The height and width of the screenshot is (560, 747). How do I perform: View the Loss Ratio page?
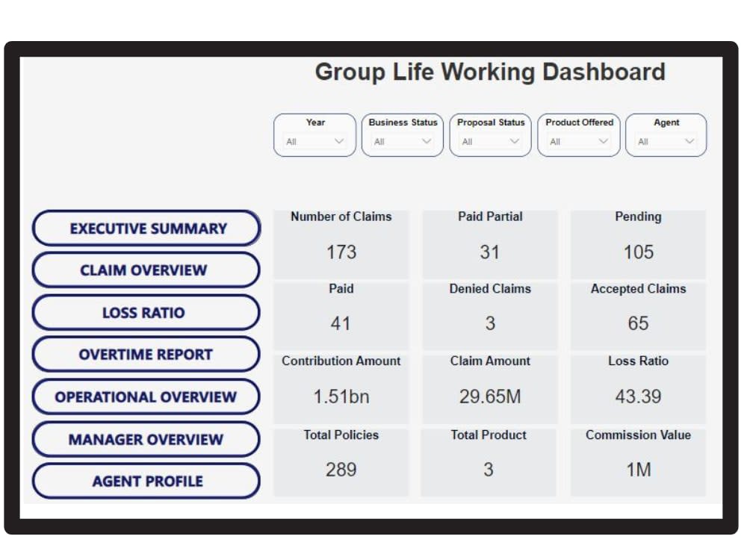click(x=146, y=312)
